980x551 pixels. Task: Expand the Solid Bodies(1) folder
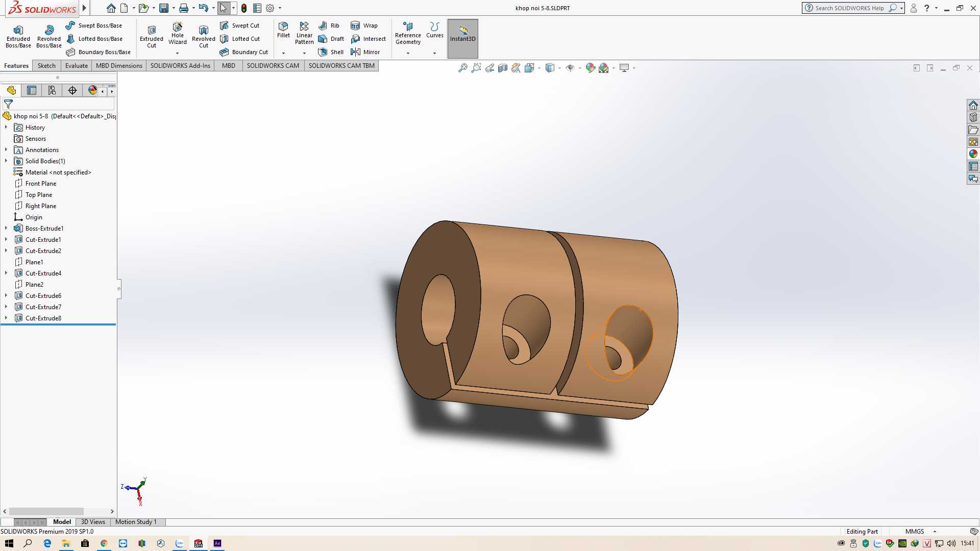(6, 161)
